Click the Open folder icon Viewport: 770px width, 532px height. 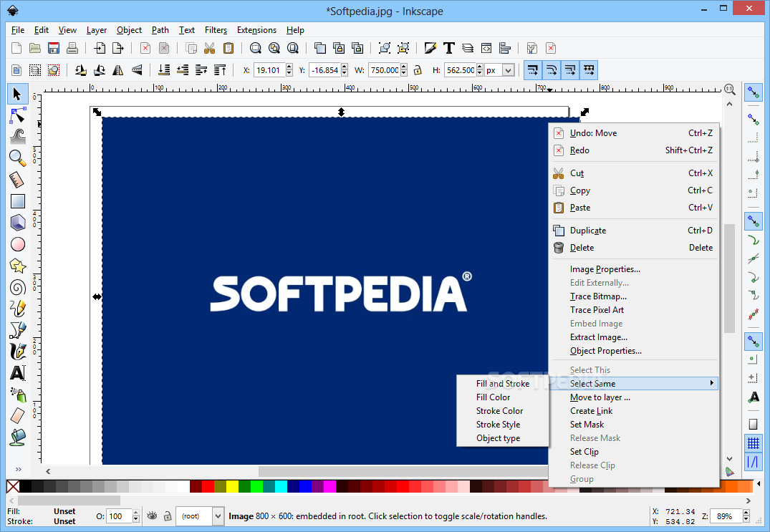click(35, 48)
